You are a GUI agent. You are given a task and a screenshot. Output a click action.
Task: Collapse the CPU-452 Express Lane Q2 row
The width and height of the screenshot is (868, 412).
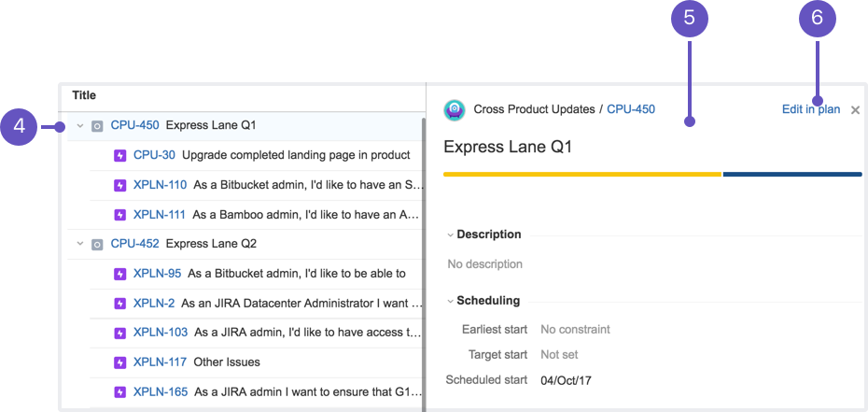[79, 244]
